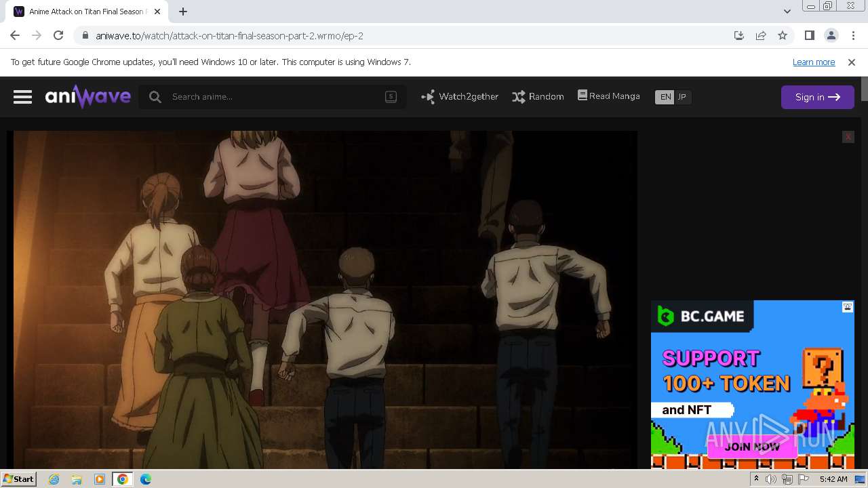Open Chrome profile menu
868x488 pixels.
coord(831,35)
